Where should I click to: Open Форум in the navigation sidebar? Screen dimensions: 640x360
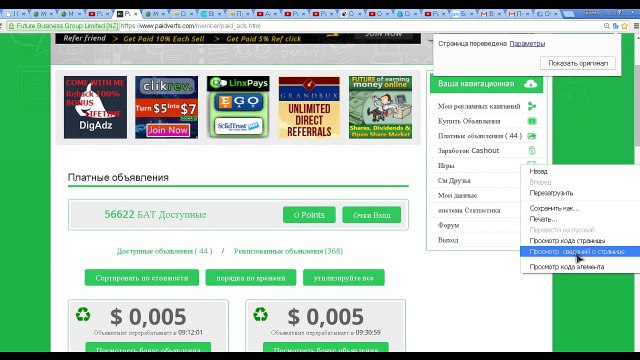(x=448, y=225)
